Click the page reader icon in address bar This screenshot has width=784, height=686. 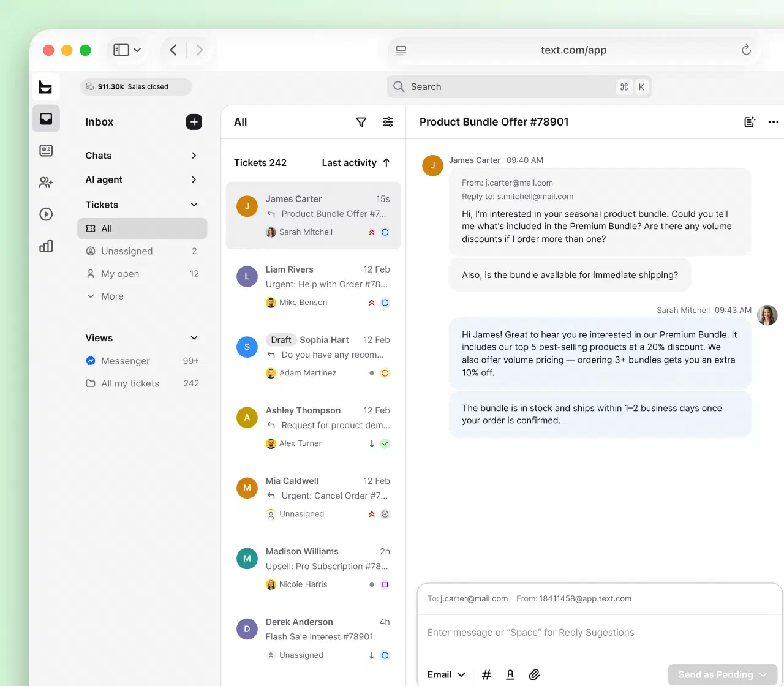(401, 50)
